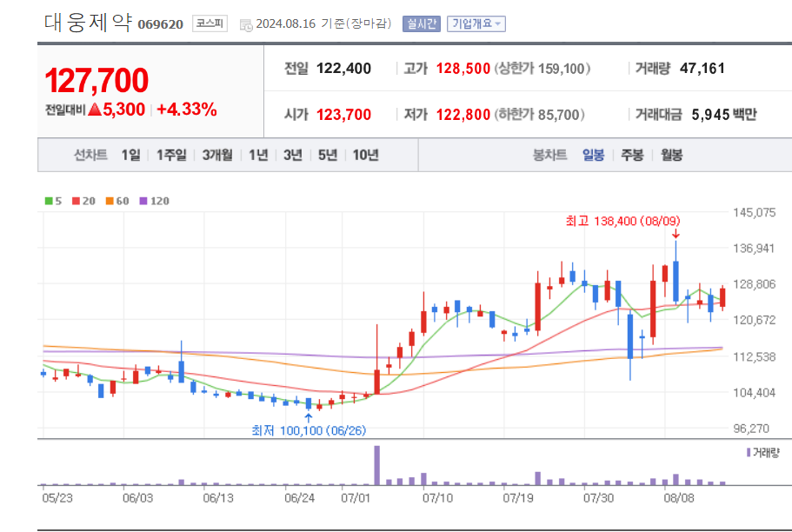Click the 코스피 market badge

pos(210,23)
